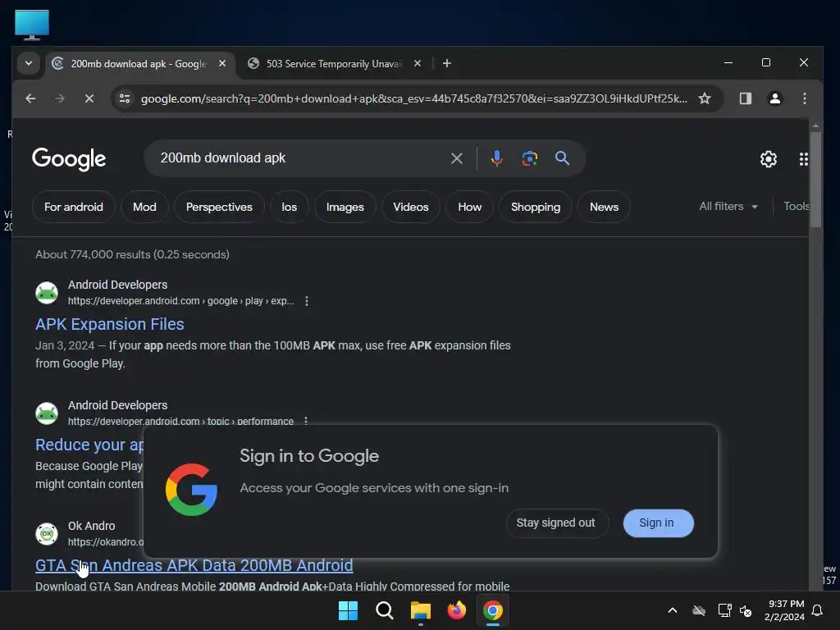Open Chrome three-dot menu

tap(804, 98)
